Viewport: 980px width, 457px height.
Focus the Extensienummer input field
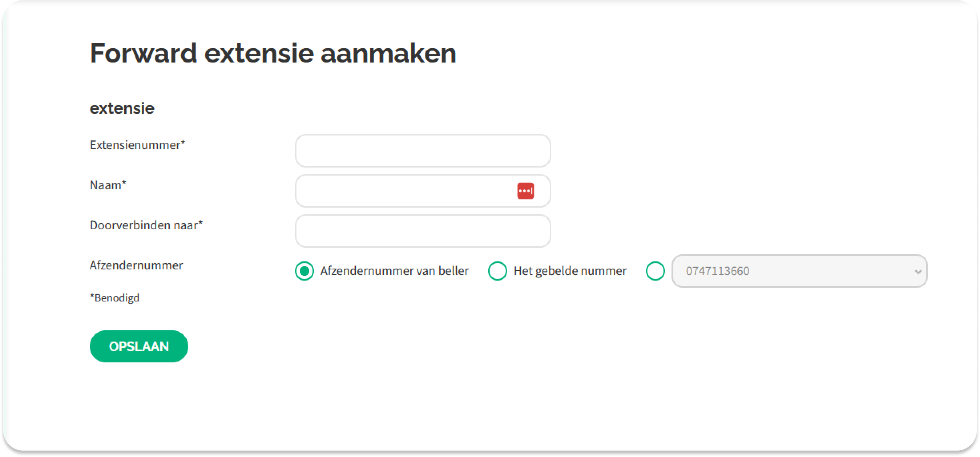[423, 151]
